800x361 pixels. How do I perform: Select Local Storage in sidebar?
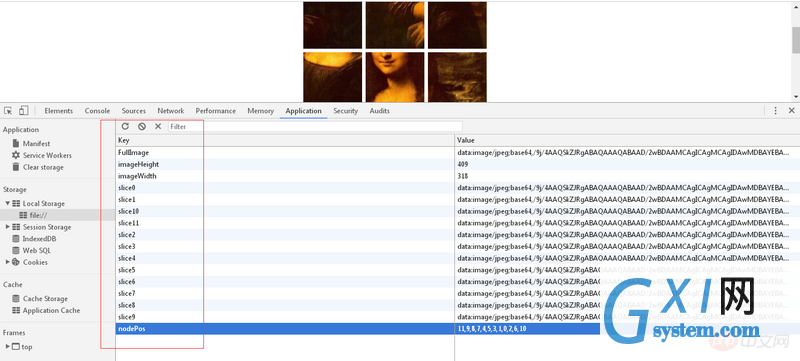pyautogui.click(x=44, y=203)
